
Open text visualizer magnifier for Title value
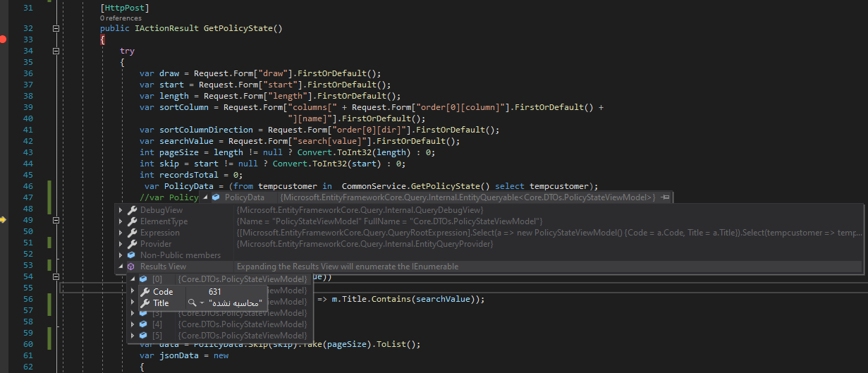click(x=192, y=303)
